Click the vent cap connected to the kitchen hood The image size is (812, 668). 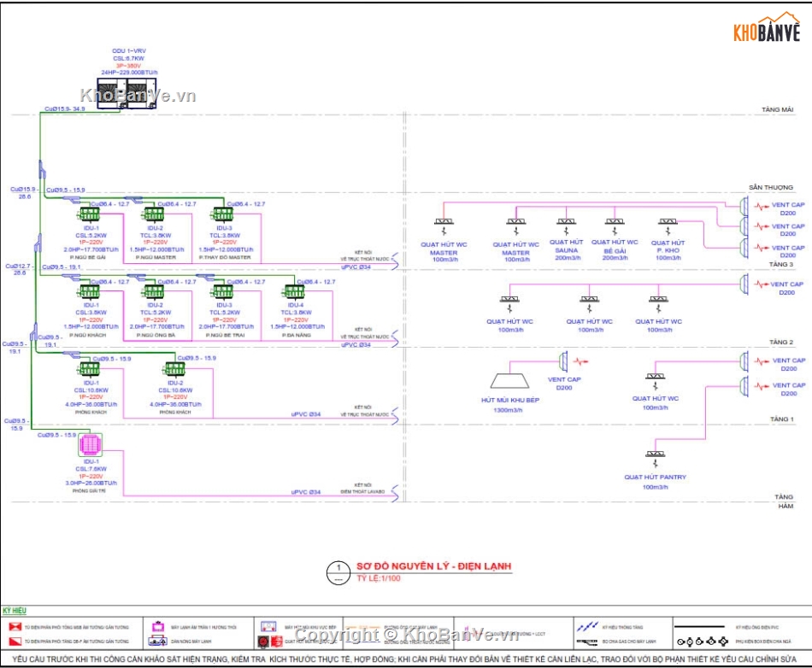(564, 361)
